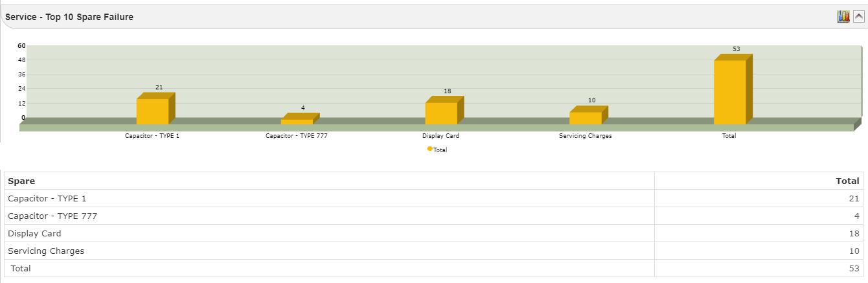Image resolution: width=868 pixels, height=283 pixels.
Task: Select the Display Card bar in chart
Action: click(x=444, y=110)
